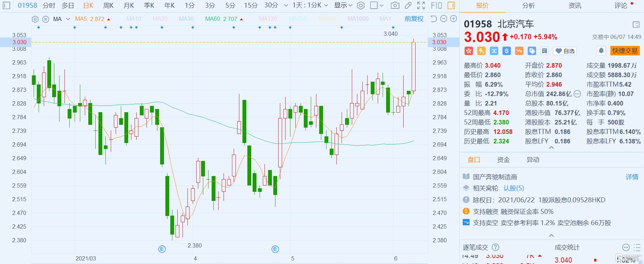Remove the MA indicator with X icon
The image size is (644, 264).
46,19
